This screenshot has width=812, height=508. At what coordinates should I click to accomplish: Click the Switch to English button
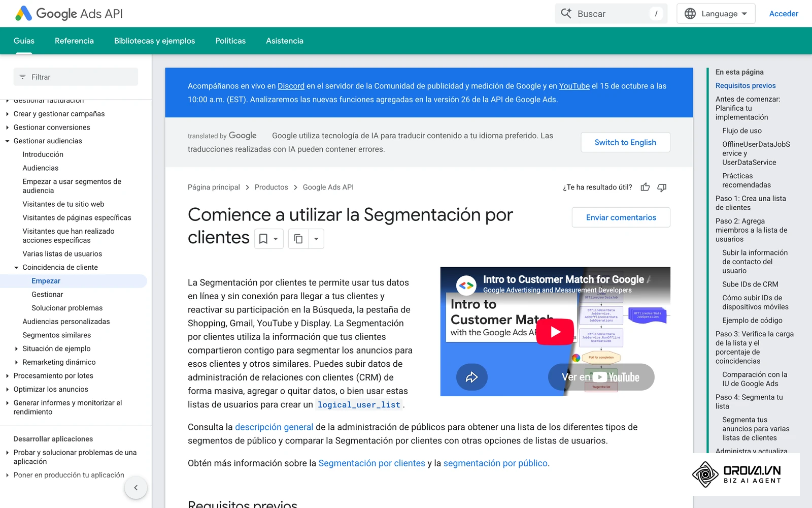point(625,142)
